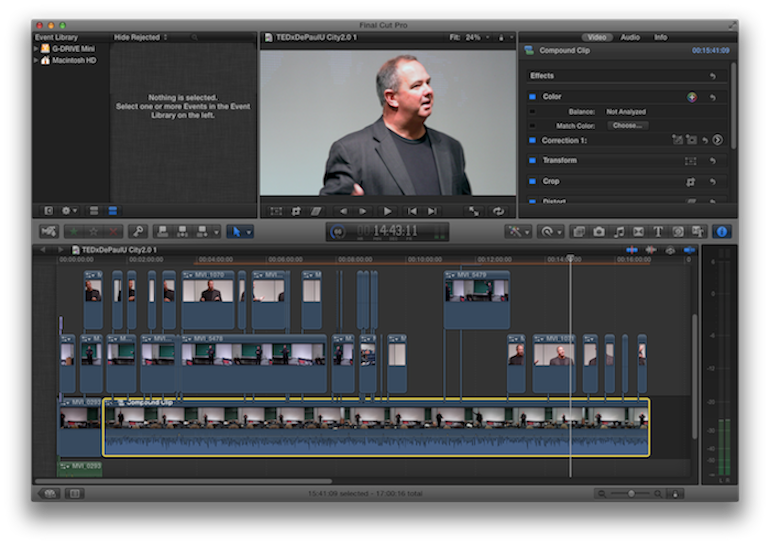Insert the clip into the storyline
This screenshot has width=770, height=545.
[x=182, y=231]
